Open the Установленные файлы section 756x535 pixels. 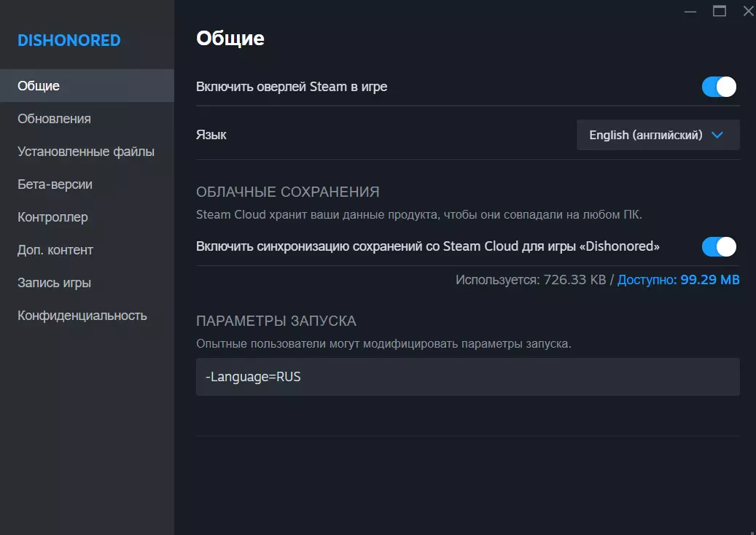pos(86,152)
